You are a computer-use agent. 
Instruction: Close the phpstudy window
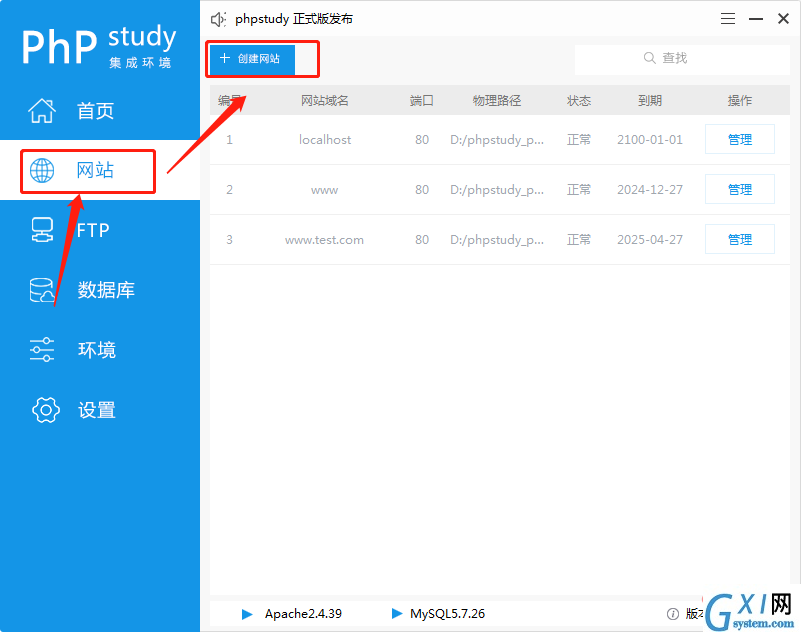pyautogui.click(x=783, y=19)
